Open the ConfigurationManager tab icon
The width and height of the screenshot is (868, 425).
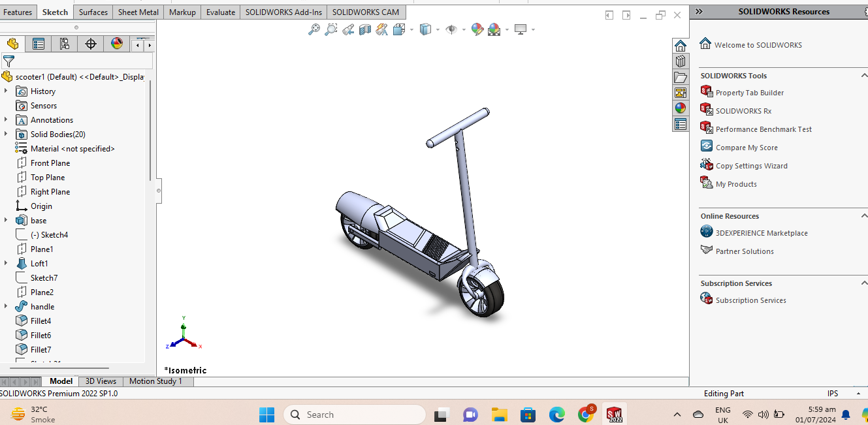click(x=64, y=44)
